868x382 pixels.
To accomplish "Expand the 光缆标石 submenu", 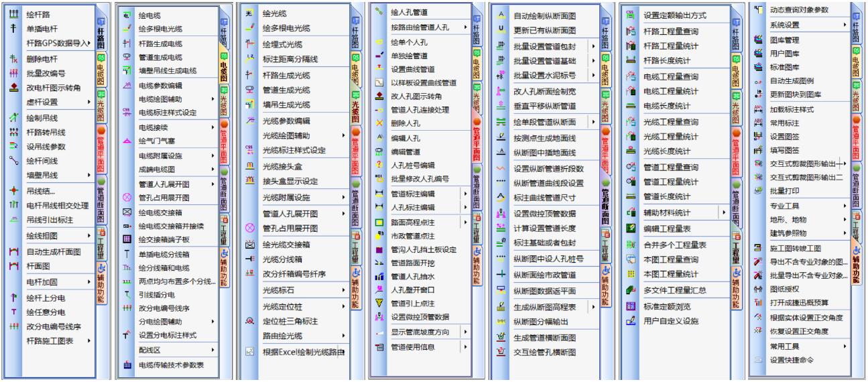I will pyautogui.click(x=343, y=290).
